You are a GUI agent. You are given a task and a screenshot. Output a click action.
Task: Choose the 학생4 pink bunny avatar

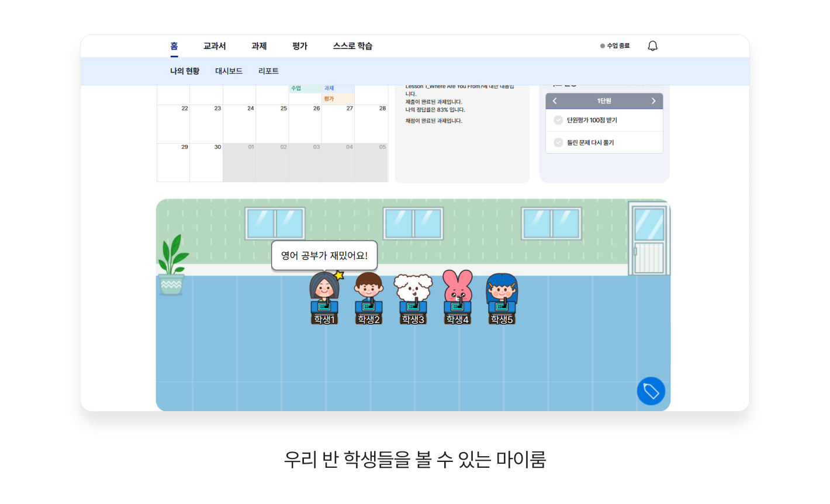point(458,292)
